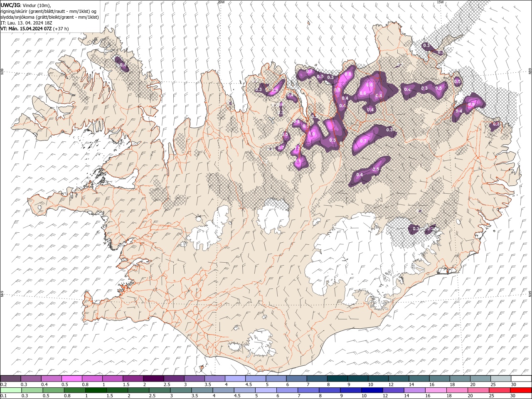The width and height of the screenshot is (532, 399).
Task: Click the '20W' longitude label at top edge
Action: (221, 2)
